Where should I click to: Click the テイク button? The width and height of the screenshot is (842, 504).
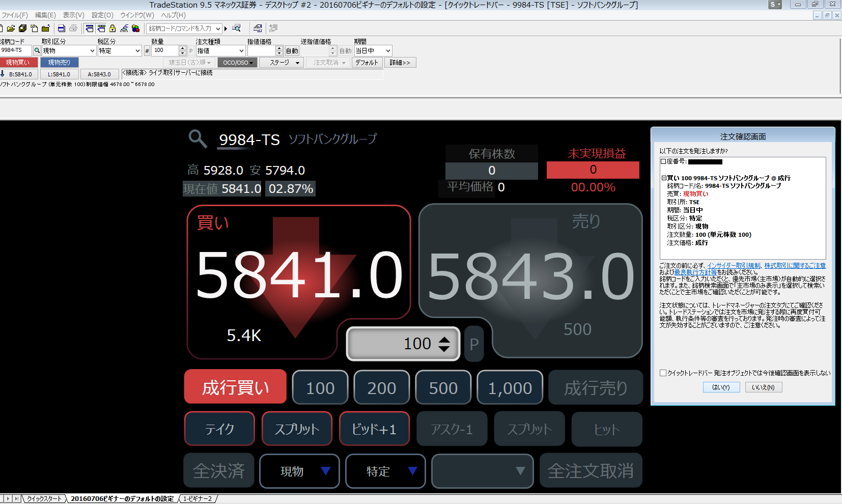(x=219, y=429)
